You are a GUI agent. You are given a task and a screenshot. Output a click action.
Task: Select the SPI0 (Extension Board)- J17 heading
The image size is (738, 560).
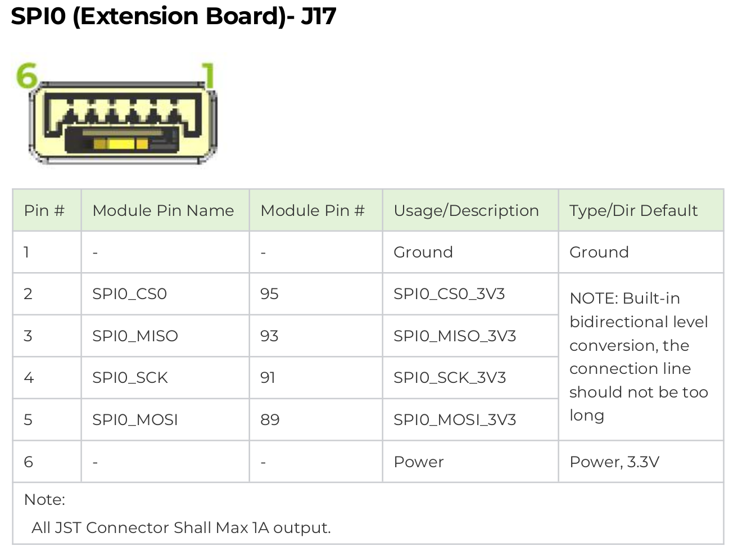173,16
